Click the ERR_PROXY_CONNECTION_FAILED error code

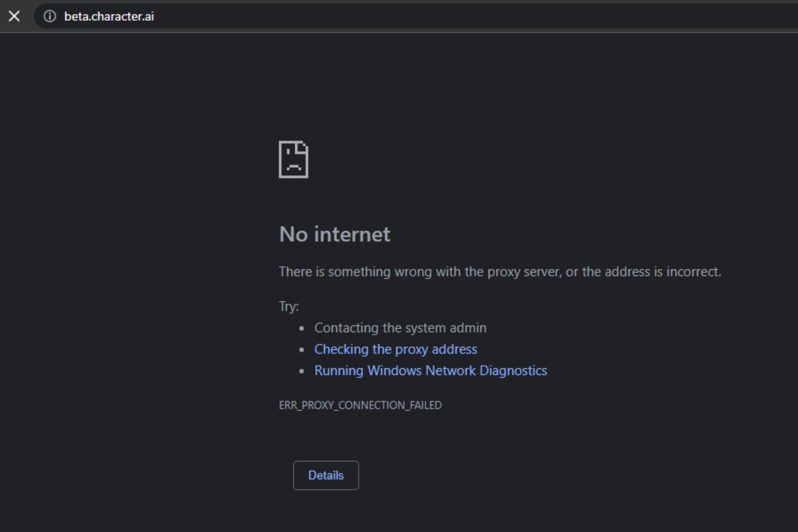point(360,405)
